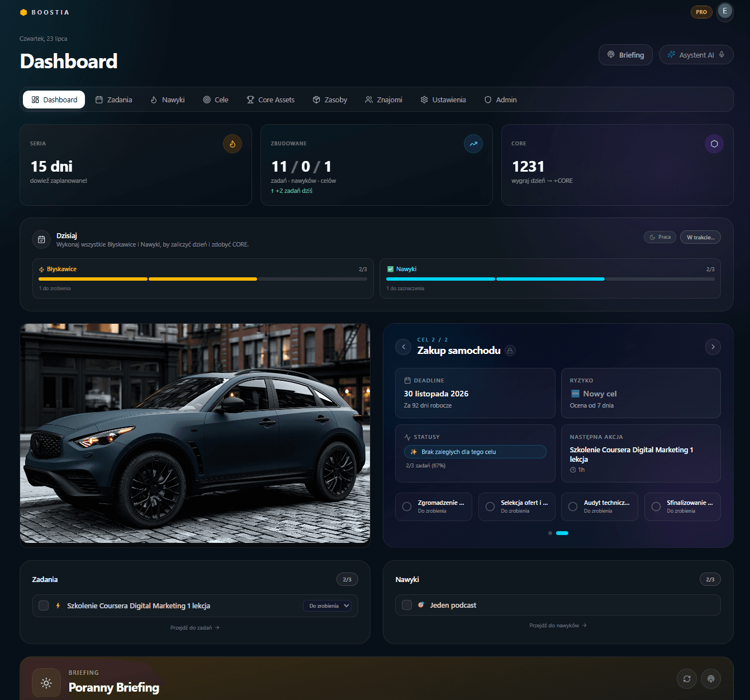Image resolution: width=750 pixels, height=700 pixels.
Task: Click the 30 listopada 2026 deadline text
Action: [x=436, y=394]
